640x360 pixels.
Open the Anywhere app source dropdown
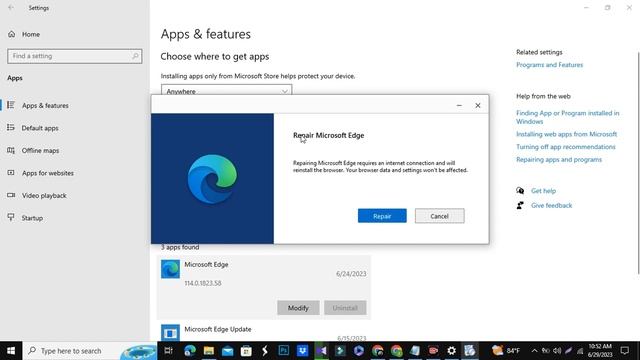(227, 90)
